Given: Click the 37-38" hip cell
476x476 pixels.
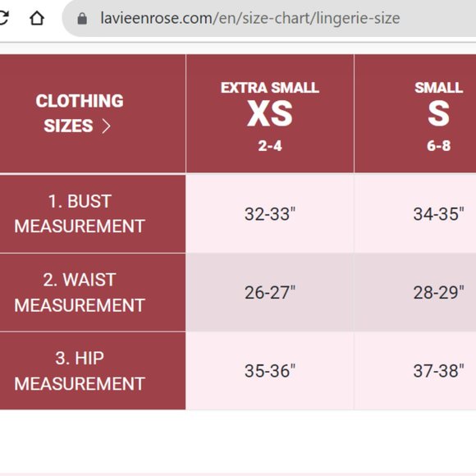Looking at the screenshot, I should click(415, 371).
